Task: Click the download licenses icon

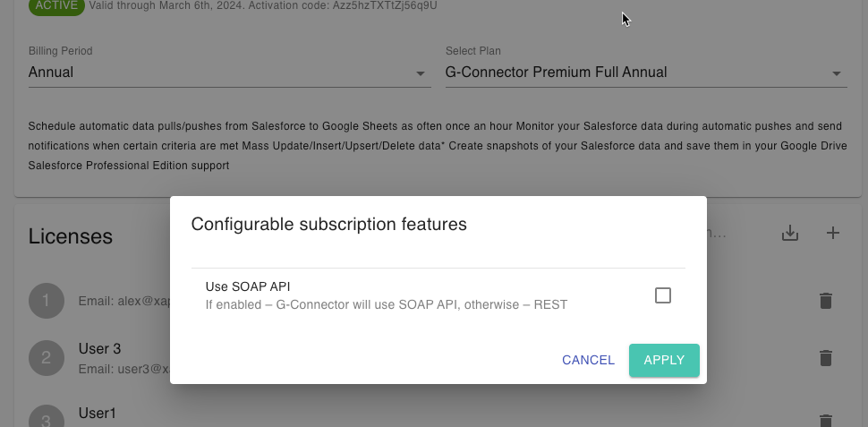Action: click(x=789, y=234)
